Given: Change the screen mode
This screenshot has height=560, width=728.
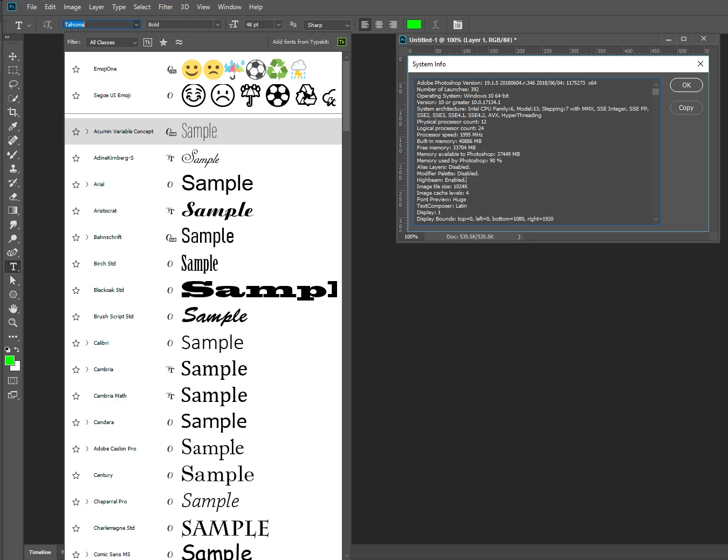Looking at the screenshot, I should pos(13,395).
